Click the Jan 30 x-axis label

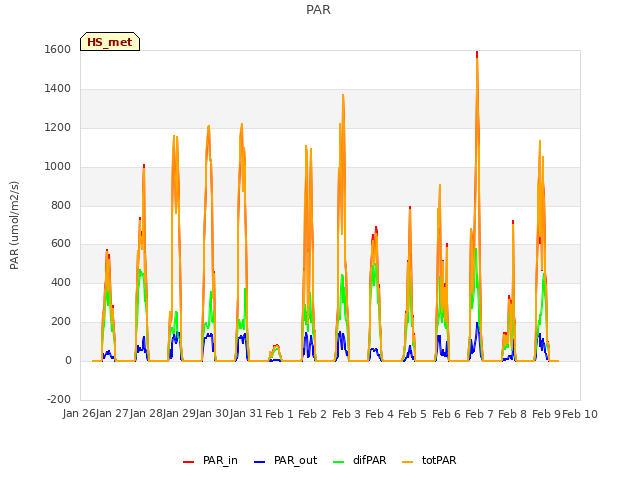[213, 414]
